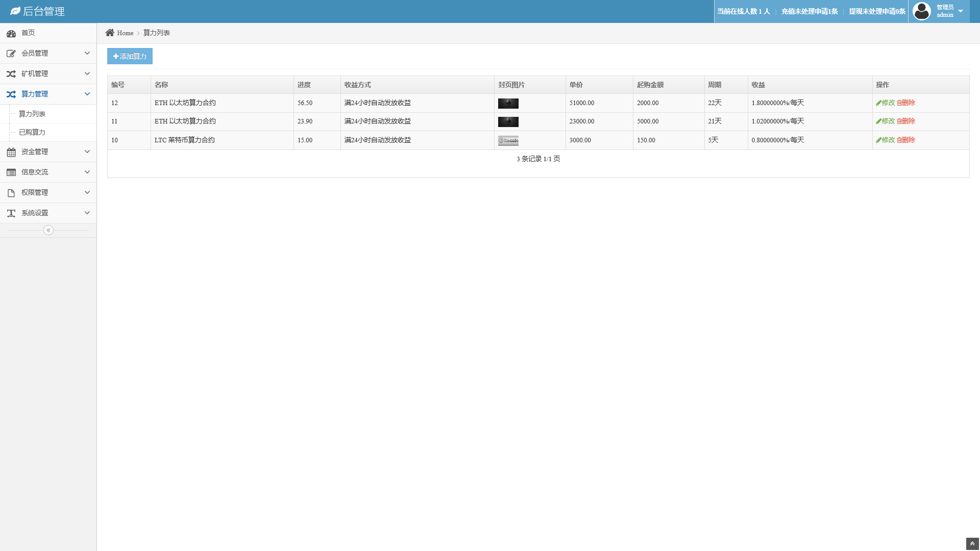Click the dashboard icon next to 首页
The image size is (980, 551).
pos(11,34)
